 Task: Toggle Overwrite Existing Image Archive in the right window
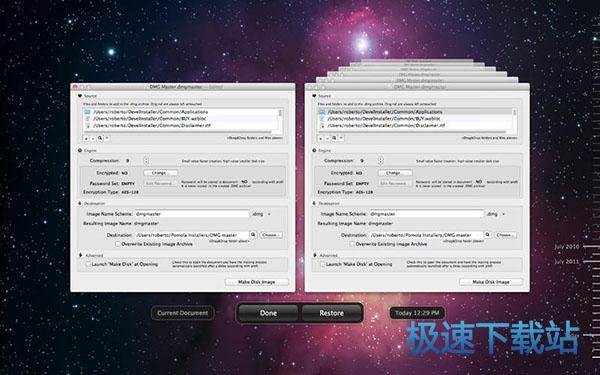click(352, 244)
